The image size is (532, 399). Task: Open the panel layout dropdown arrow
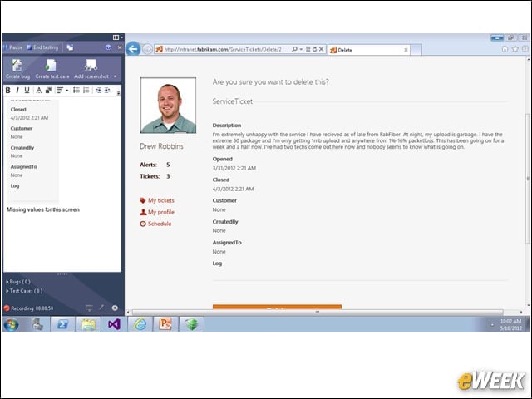click(121, 37)
